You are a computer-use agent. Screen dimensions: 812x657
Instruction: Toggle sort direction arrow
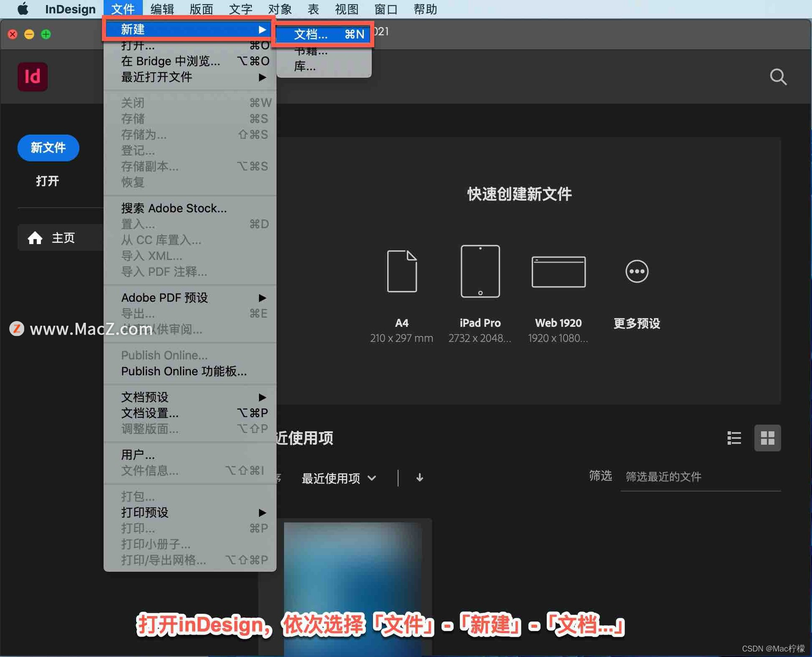click(x=420, y=478)
